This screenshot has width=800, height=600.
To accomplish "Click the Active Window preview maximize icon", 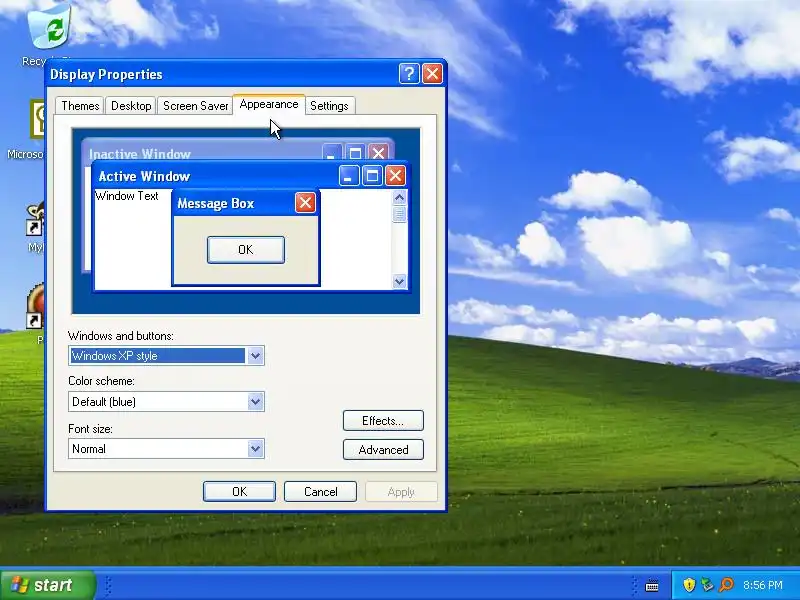I will tap(372, 176).
